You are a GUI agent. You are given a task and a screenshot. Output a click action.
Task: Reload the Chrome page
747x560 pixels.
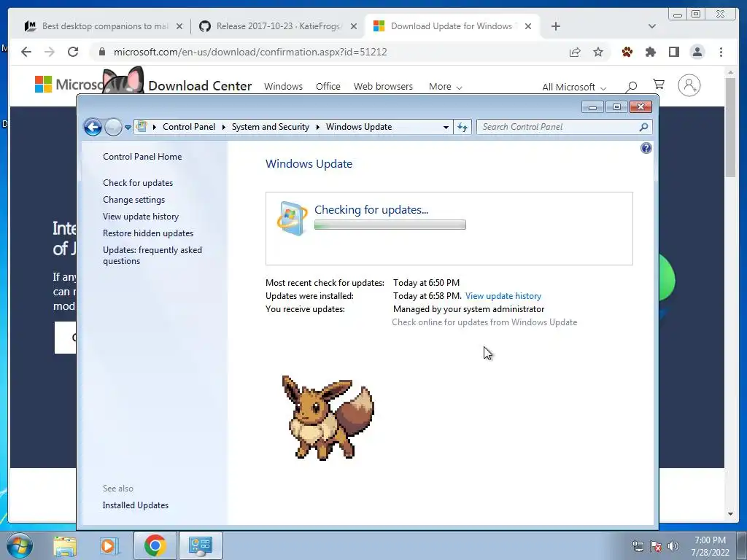(x=73, y=52)
